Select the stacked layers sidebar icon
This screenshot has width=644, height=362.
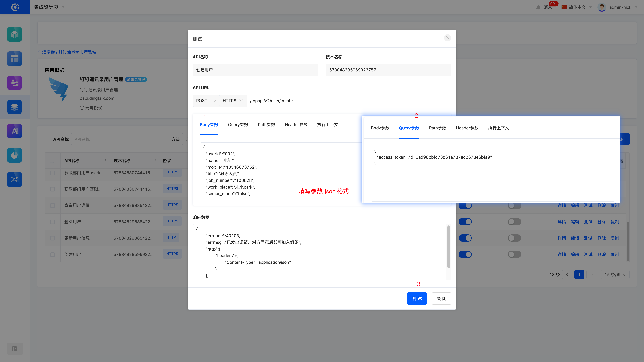pyautogui.click(x=14, y=107)
